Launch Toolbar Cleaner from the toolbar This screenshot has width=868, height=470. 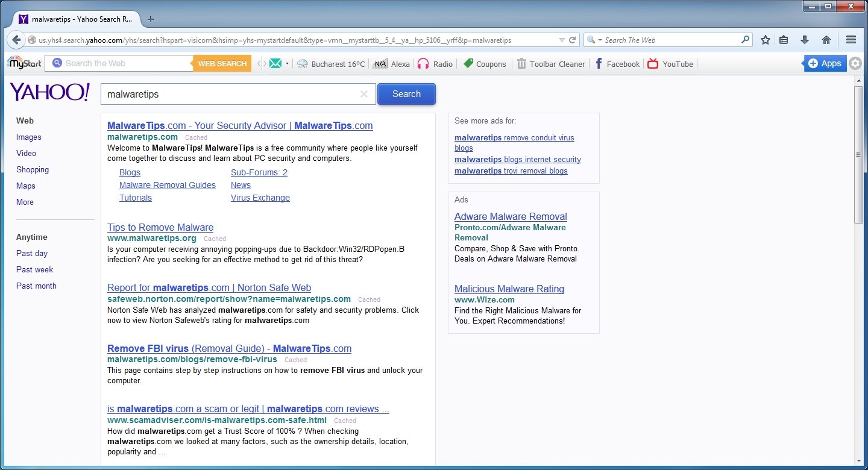pyautogui.click(x=551, y=64)
